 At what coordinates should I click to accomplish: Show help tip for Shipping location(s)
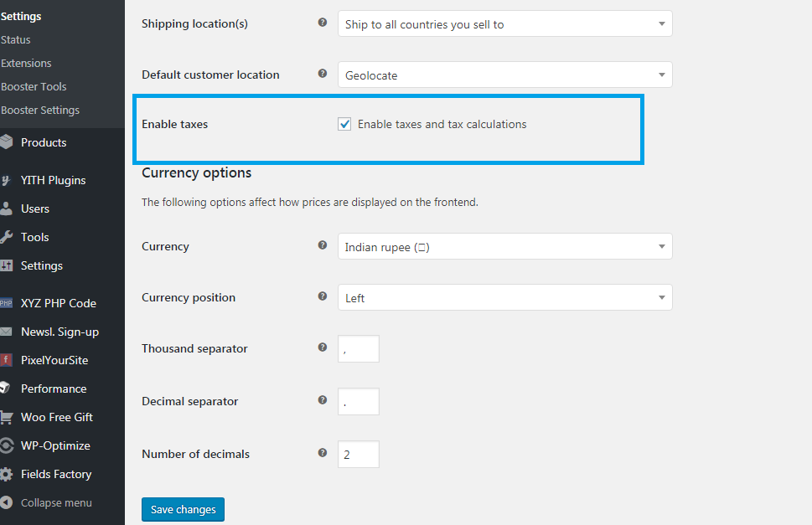click(x=322, y=23)
